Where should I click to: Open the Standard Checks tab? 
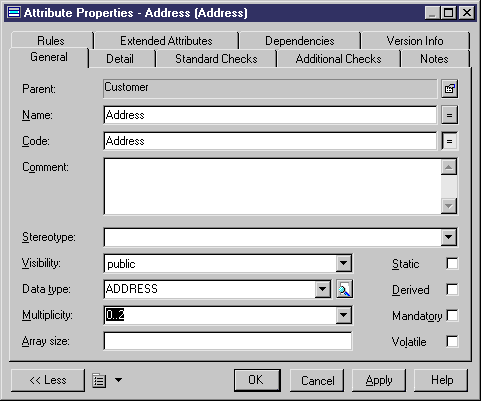coord(216,59)
